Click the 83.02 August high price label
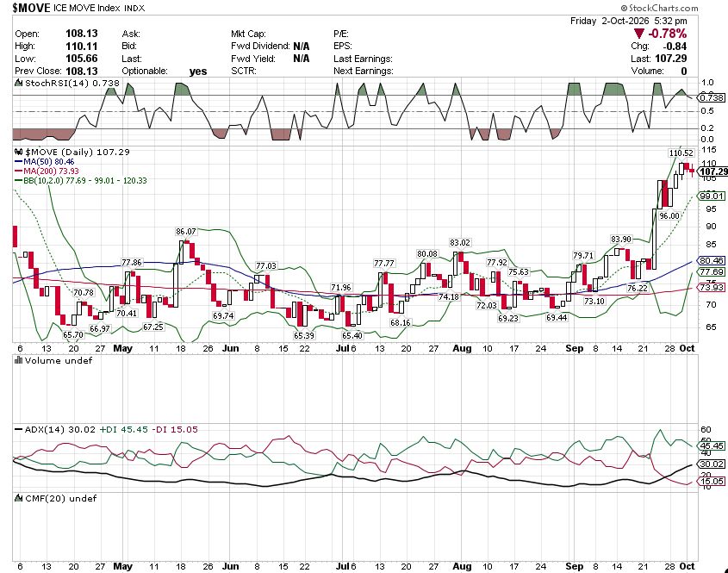 click(460, 242)
